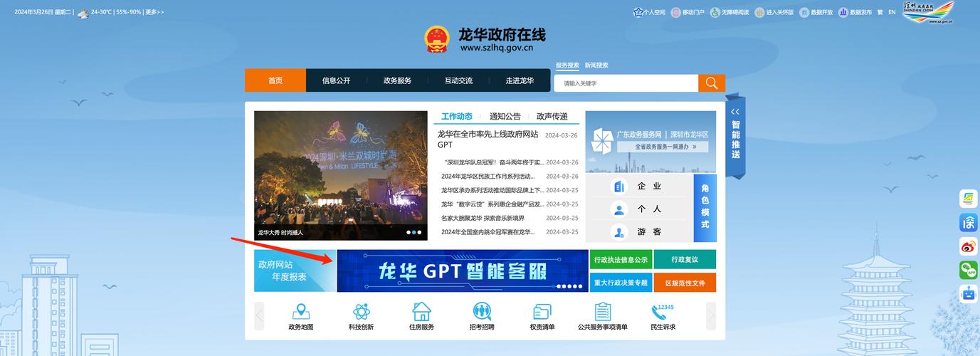Image resolution: width=980 pixels, height=356 pixels.
Task: Collapse the 智能推送 side panel
Action: 735,112
